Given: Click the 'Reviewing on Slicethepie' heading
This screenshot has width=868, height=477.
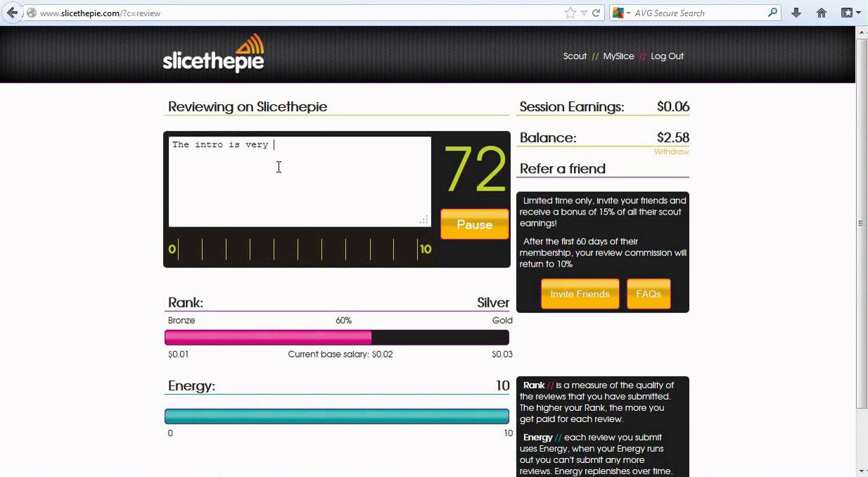Looking at the screenshot, I should point(248,107).
